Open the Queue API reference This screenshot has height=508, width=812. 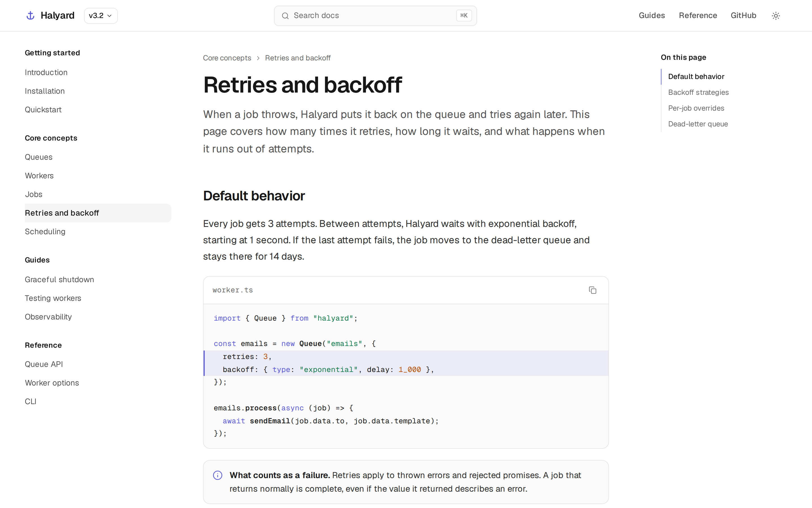click(44, 364)
